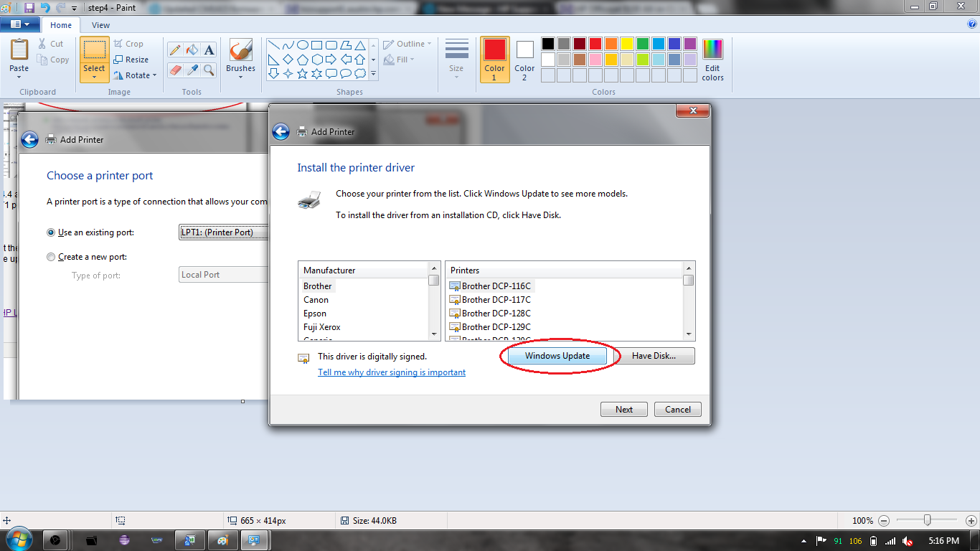Open the line Size dropdown
The height and width of the screenshot is (551, 980).
pos(456,60)
